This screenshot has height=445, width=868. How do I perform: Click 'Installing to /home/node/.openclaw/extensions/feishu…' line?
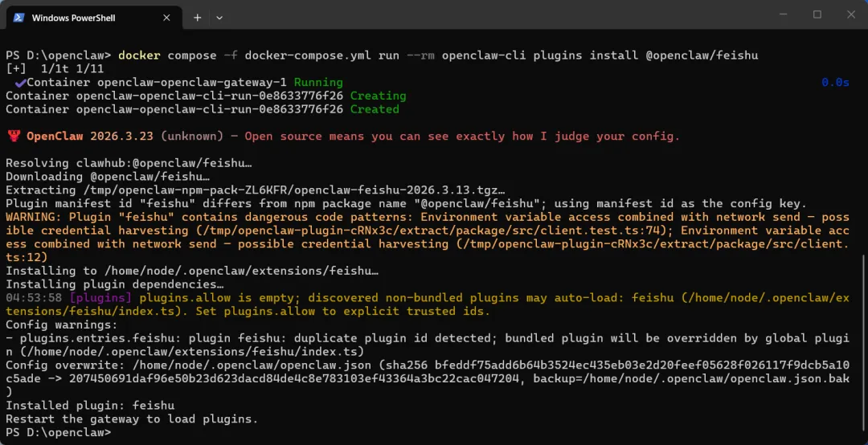tap(192, 271)
